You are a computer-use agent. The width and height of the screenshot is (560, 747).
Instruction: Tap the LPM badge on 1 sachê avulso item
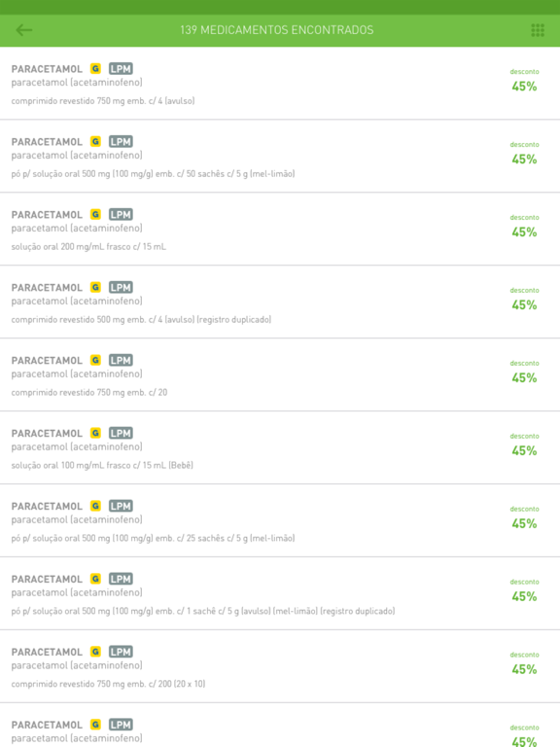tap(121, 579)
